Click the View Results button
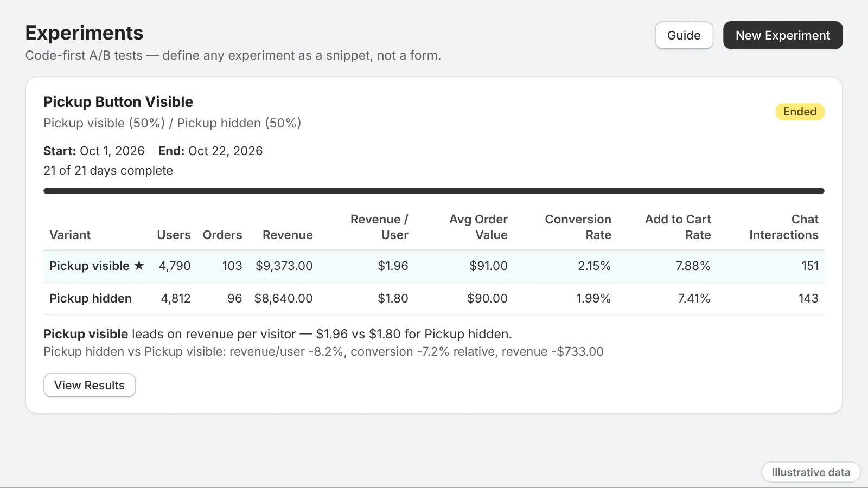Viewport: 868px width, 488px height. 90,385
